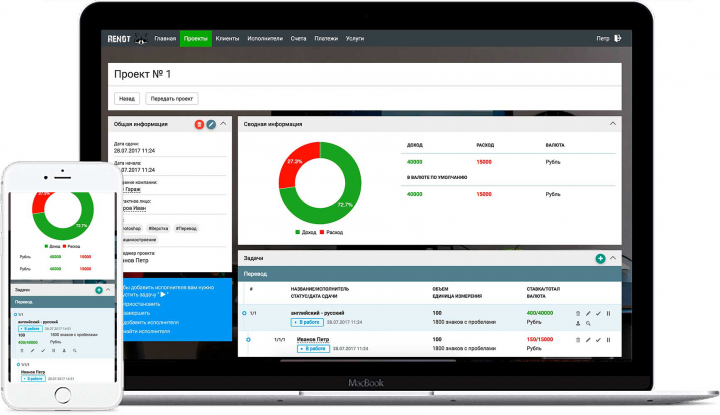This screenshot has height=415, width=720.
Task: Collapse the Общая информация panel
Action: [223, 124]
